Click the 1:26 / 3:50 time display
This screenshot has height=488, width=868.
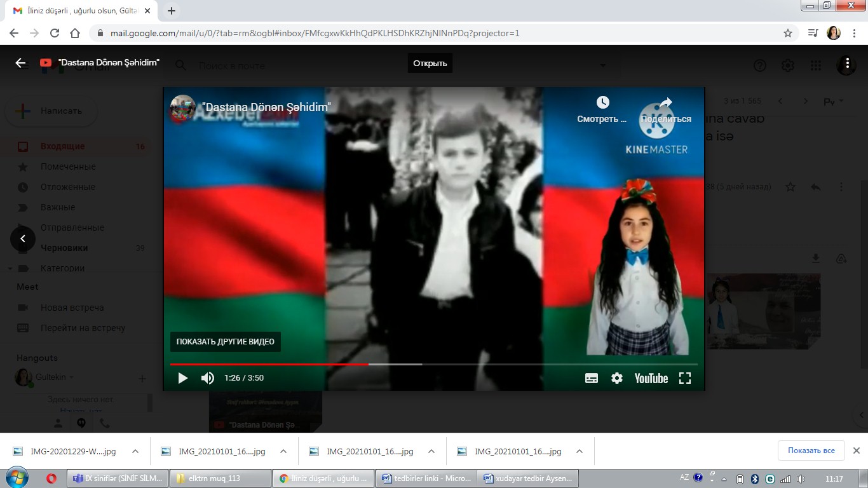pos(244,378)
